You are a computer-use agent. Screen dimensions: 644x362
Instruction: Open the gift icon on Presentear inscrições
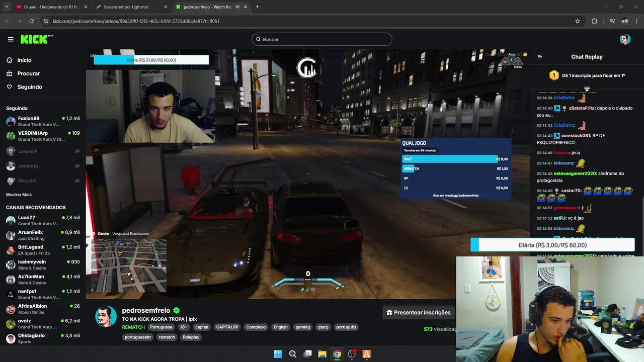(x=389, y=313)
